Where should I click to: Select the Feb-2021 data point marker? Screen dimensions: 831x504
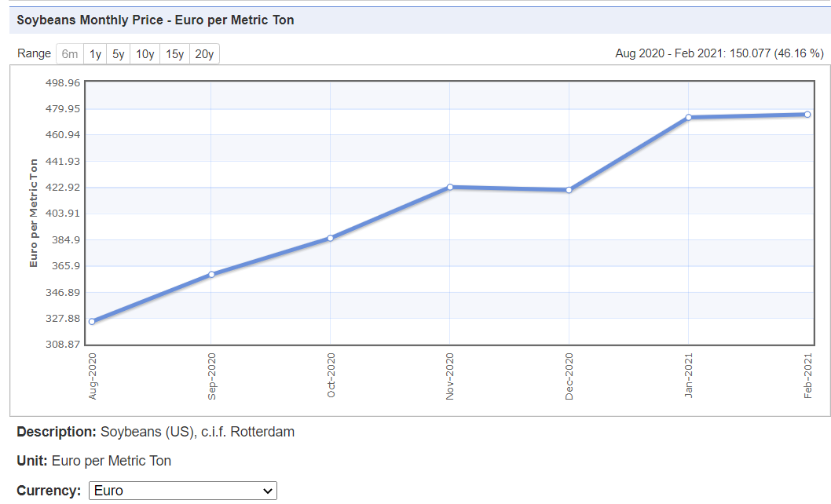(x=807, y=115)
